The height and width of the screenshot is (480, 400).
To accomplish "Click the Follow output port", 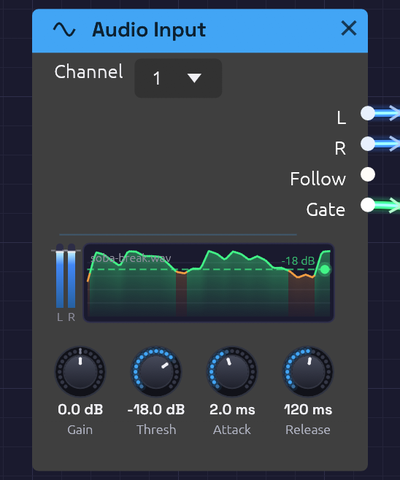I will [x=368, y=174].
